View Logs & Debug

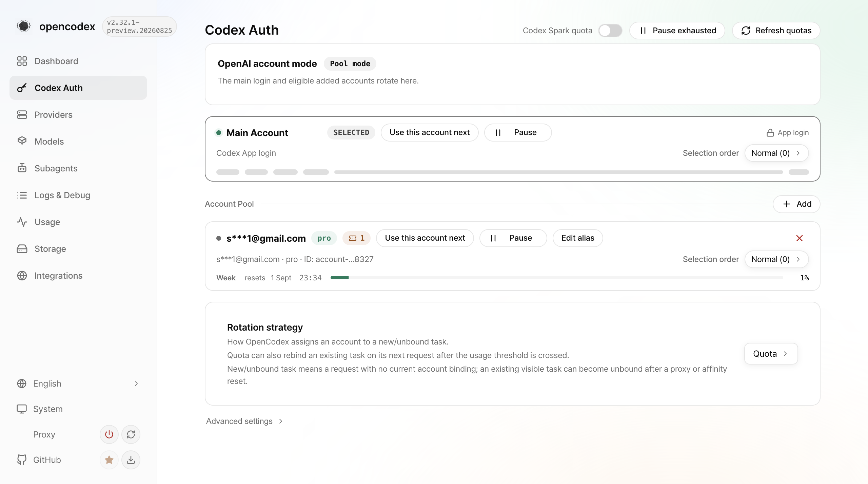(x=78, y=195)
